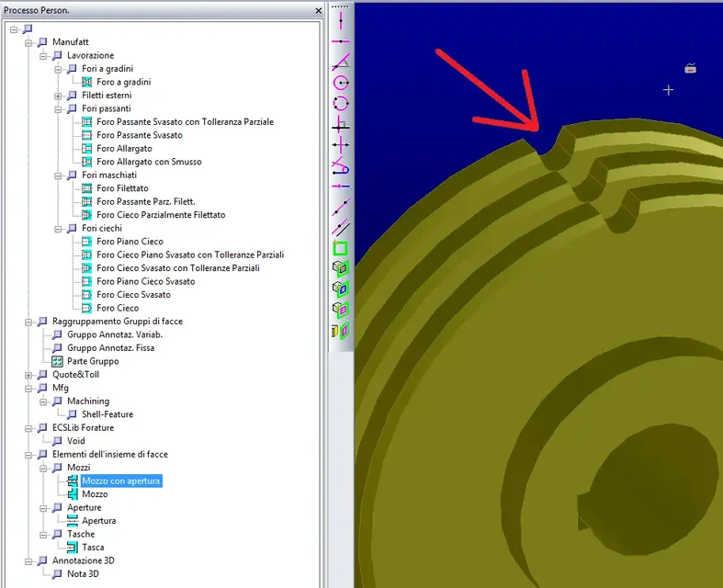723x588 pixels.
Task: Click the Foro Allargato con Smusso icon
Action: (x=87, y=162)
